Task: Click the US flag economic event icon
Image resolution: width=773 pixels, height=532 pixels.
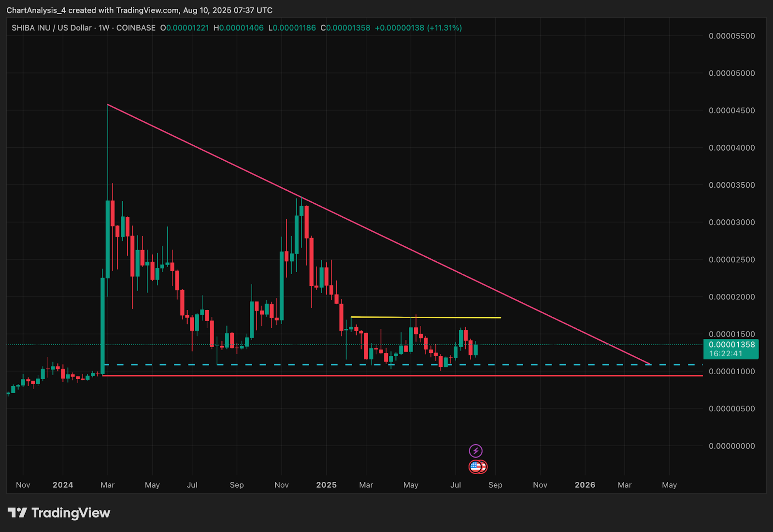Action: click(476, 467)
